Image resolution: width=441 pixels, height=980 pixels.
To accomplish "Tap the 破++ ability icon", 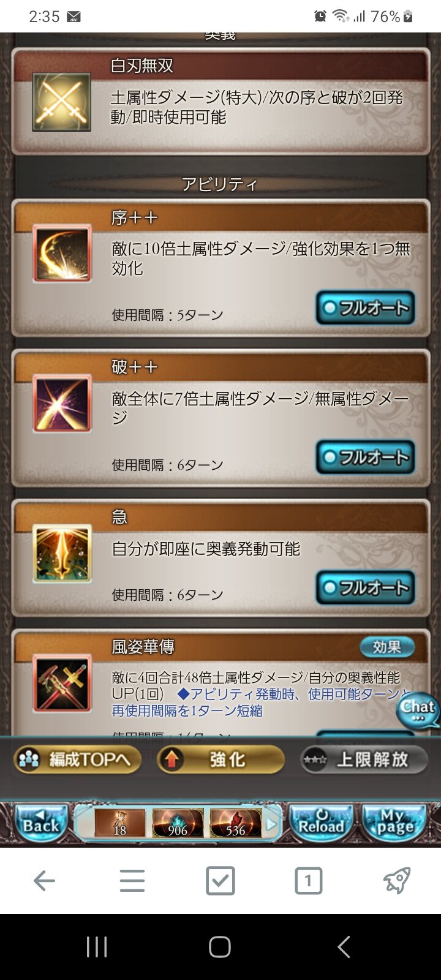I will pyautogui.click(x=62, y=404).
